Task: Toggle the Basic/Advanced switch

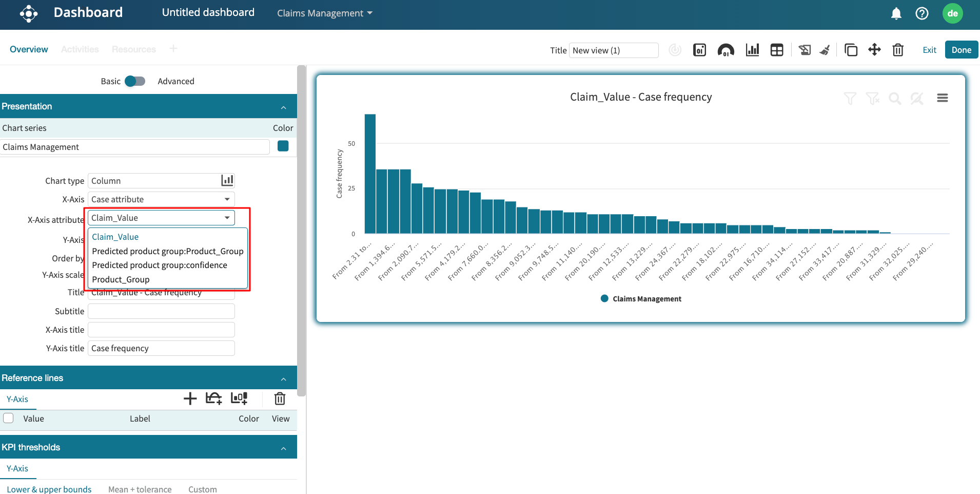Action: pyautogui.click(x=135, y=81)
